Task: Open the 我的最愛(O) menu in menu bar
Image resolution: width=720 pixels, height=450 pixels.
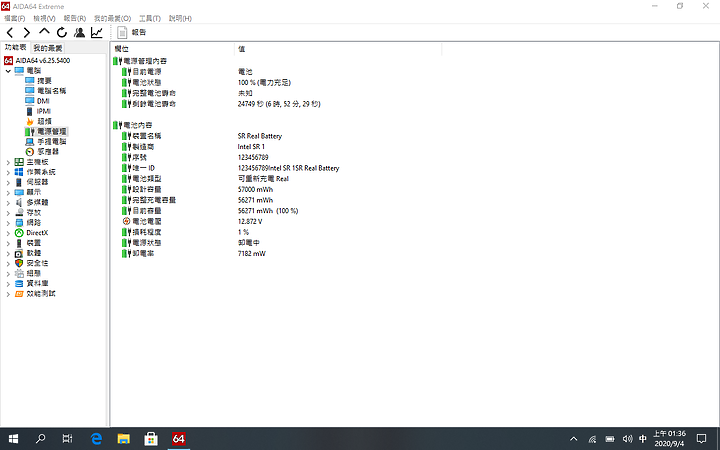Action: coord(112,18)
